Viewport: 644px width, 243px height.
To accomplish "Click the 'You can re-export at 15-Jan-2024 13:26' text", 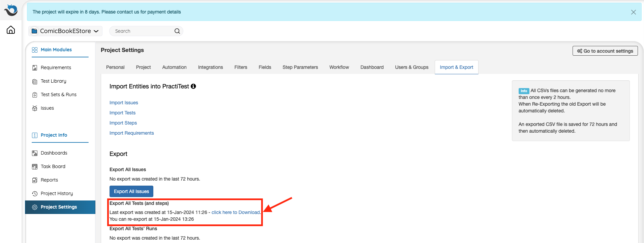I will click(152, 219).
